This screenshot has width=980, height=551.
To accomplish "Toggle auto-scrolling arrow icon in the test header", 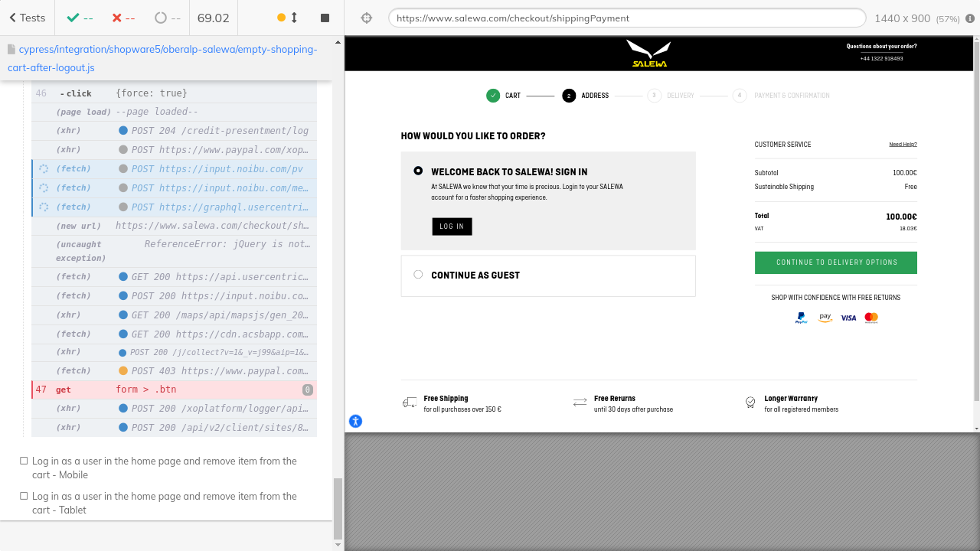I will coord(294,18).
